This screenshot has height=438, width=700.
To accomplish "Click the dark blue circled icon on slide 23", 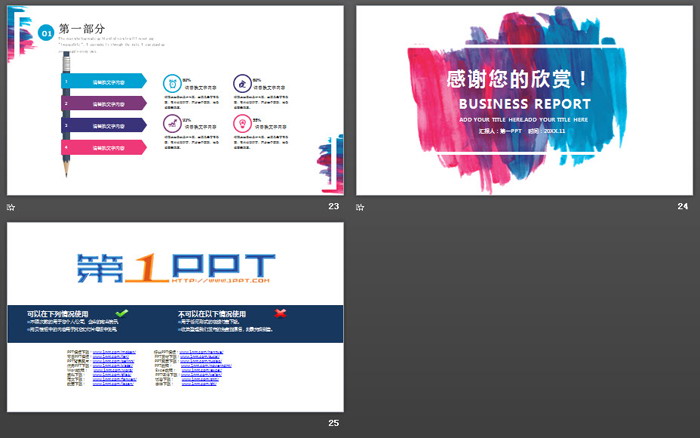I will click(x=175, y=124).
